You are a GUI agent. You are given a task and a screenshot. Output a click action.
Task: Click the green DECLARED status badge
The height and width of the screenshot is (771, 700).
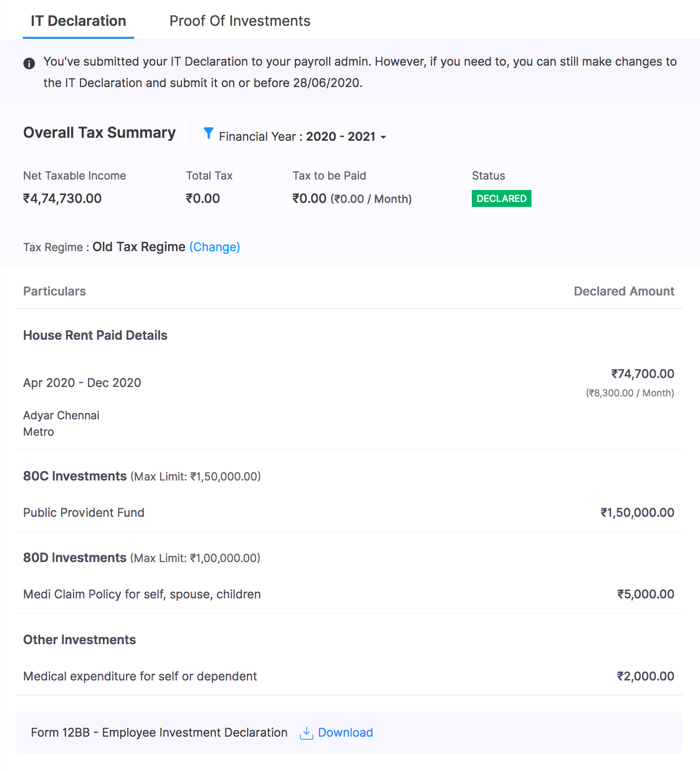501,198
